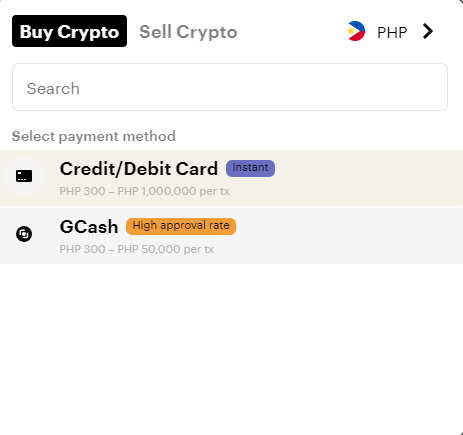This screenshot has height=435, width=463.
Task: Click the Philippine flag icon
Action: pyautogui.click(x=356, y=31)
